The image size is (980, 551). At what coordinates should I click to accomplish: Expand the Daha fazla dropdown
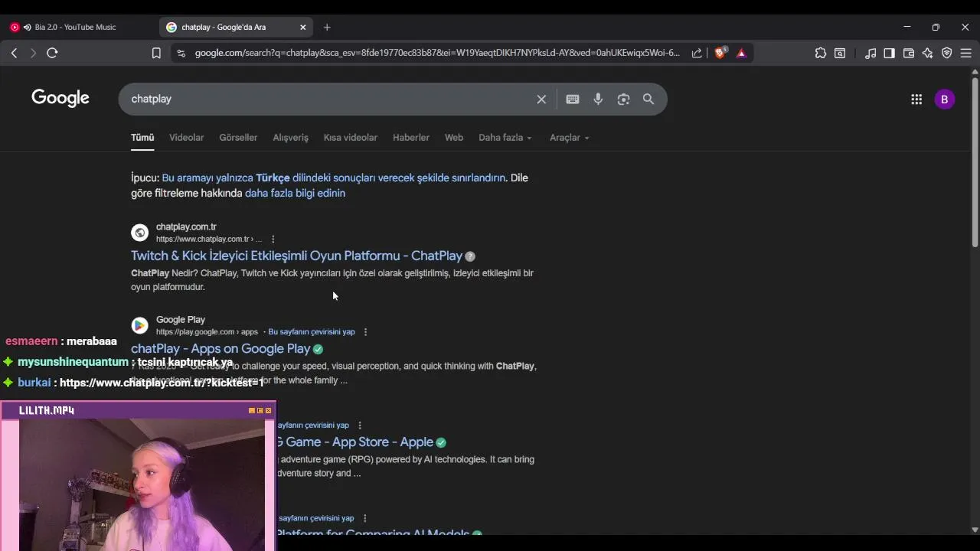click(x=505, y=138)
